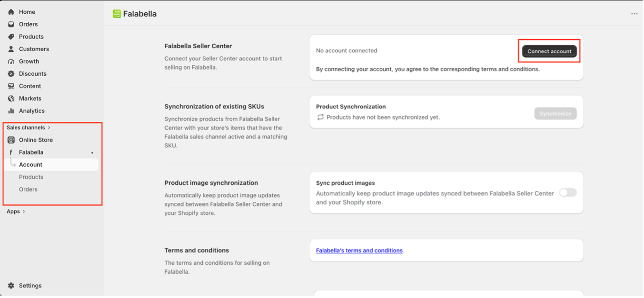Click the Settings gear icon
The height and width of the screenshot is (298, 644).
point(11,286)
